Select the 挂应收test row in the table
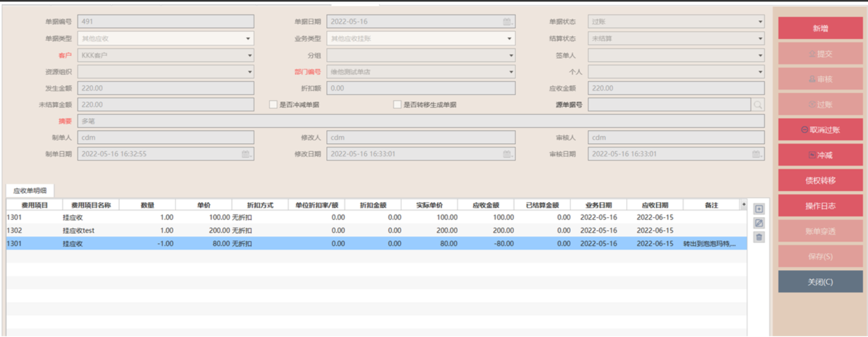 click(78, 230)
